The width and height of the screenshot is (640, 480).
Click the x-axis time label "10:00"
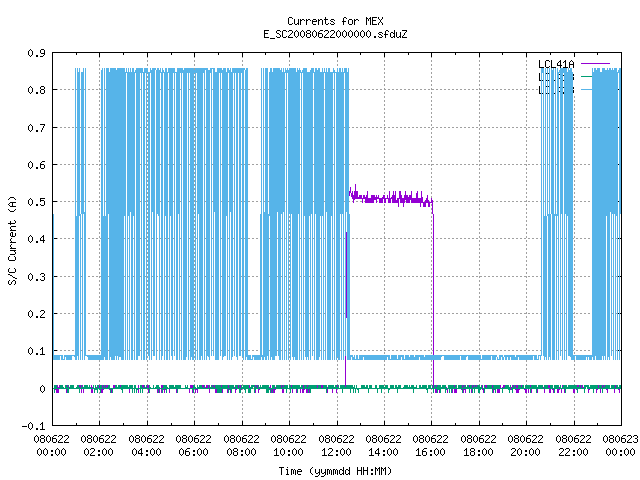(x=288, y=452)
